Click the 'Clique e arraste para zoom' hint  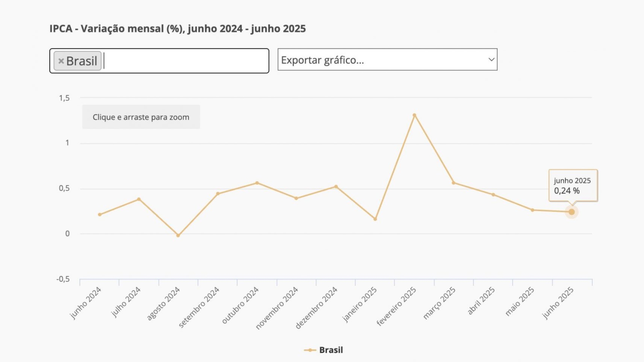click(141, 117)
